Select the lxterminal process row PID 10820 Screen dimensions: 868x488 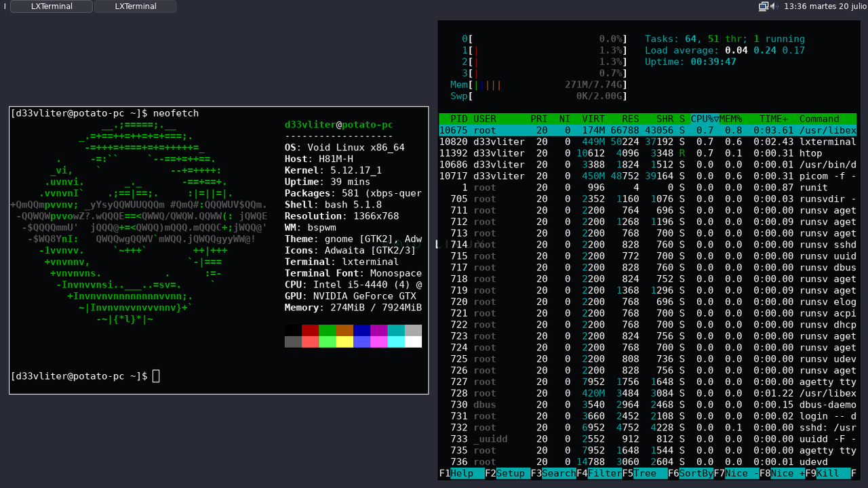click(x=648, y=142)
